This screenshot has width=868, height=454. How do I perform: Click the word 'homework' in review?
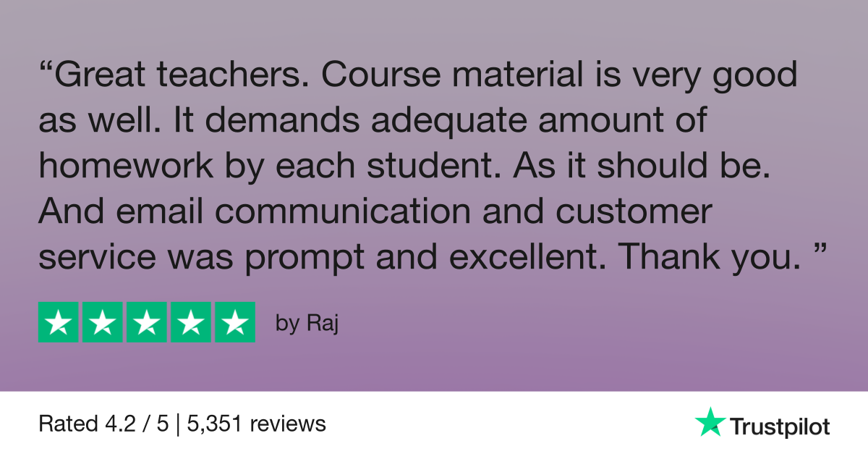coord(126,166)
